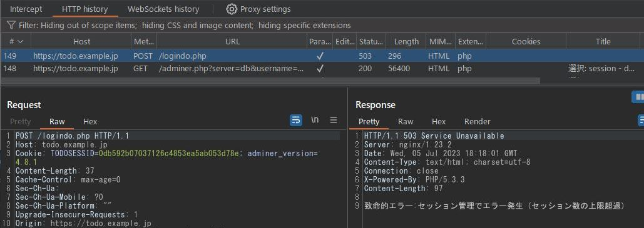Viewport: 644px width, 228px height.
Task: Open Response Render tab
Action: tap(478, 121)
